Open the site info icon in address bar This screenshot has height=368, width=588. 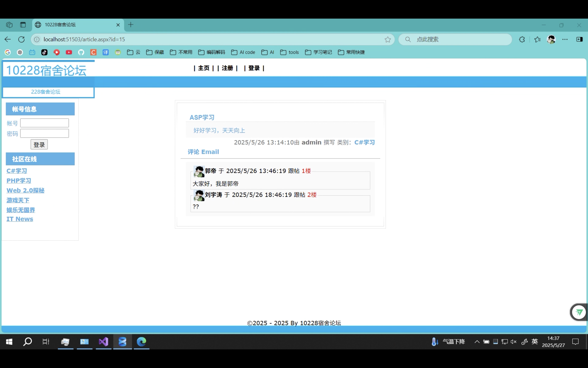(37, 39)
